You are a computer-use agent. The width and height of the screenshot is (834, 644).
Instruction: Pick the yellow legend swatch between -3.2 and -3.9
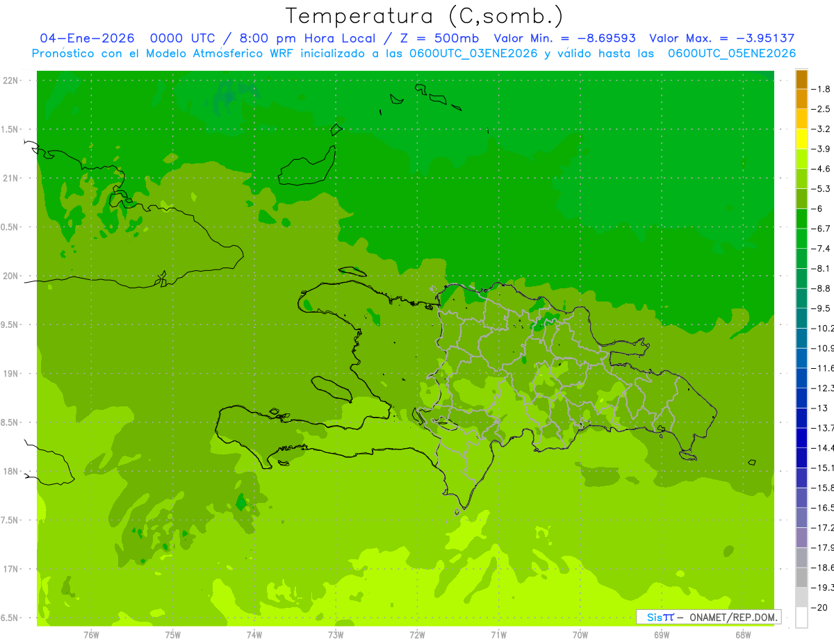[801, 140]
